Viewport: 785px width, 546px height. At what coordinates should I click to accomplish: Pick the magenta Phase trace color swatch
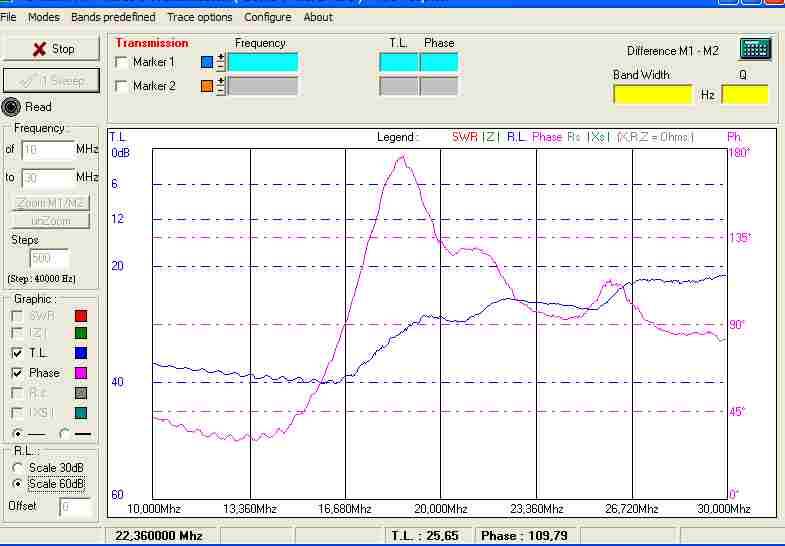[x=81, y=373]
